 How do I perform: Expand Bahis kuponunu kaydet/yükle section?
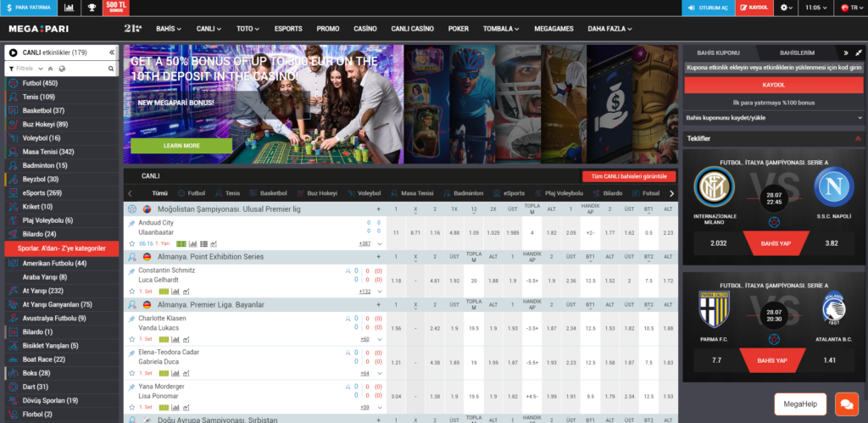click(x=773, y=118)
